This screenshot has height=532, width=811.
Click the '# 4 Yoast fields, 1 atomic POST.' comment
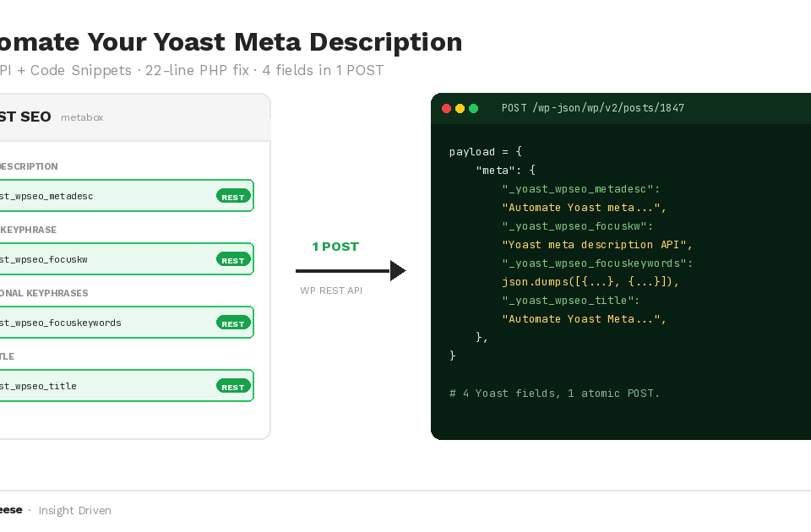click(554, 394)
